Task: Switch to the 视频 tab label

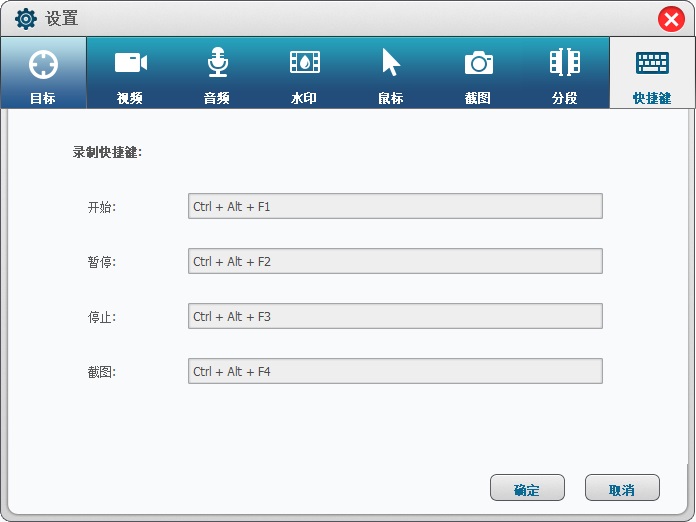Action: coord(130,98)
